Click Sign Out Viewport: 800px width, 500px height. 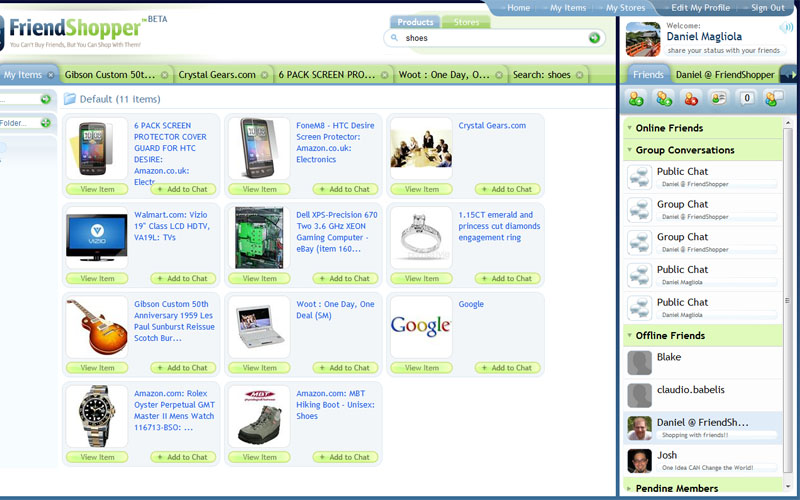pyautogui.click(x=768, y=8)
